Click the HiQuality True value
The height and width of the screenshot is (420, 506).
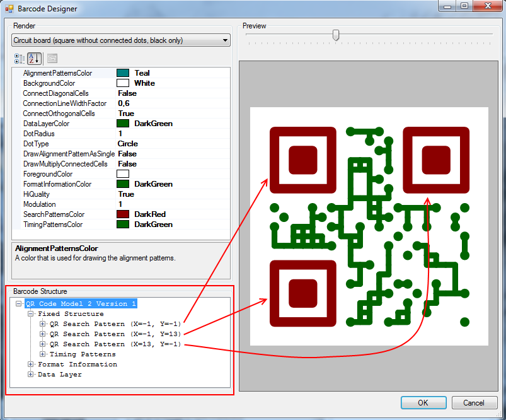tap(126, 194)
